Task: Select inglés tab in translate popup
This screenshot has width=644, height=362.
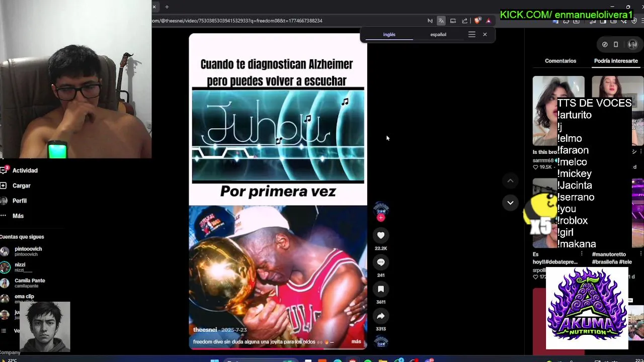Action: pos(389,35)
